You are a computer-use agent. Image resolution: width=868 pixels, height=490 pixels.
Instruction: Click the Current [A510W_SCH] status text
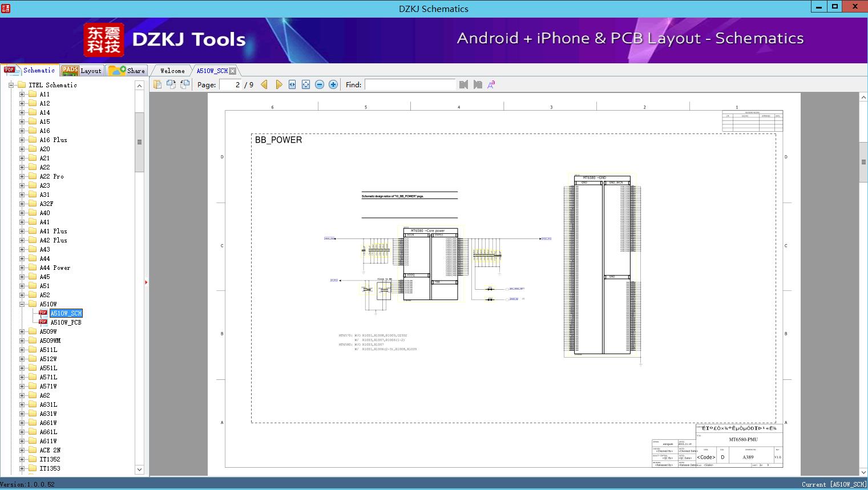tap(834, 484)
